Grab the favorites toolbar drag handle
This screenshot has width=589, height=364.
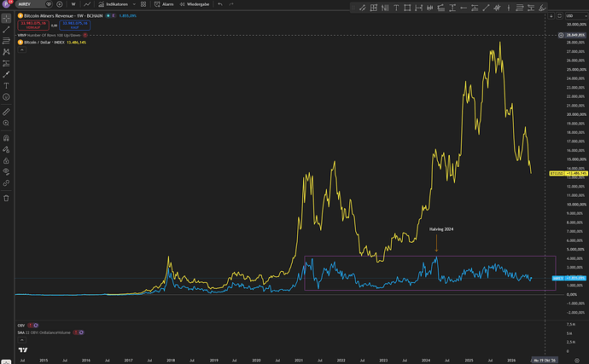pyautogui.click(x=353, y=8)
